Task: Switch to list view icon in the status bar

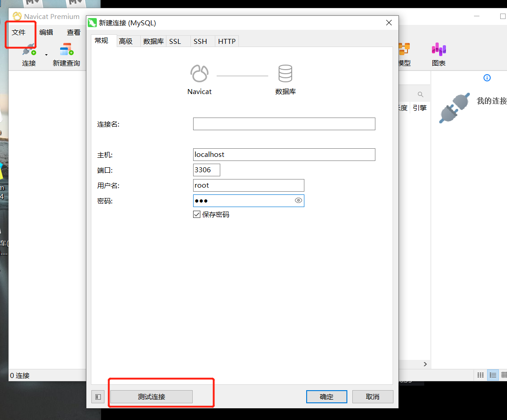Action: pyautogui.click(x=493, y=375)
